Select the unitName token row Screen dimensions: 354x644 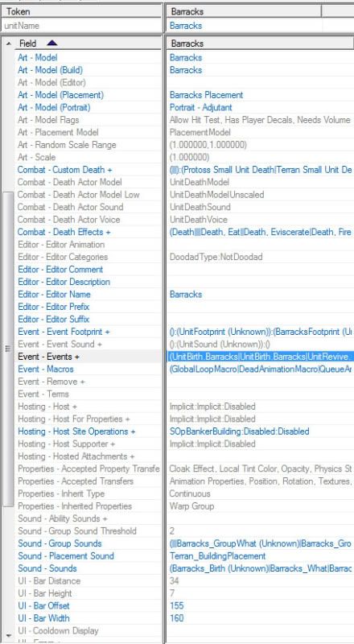(82, 26)
